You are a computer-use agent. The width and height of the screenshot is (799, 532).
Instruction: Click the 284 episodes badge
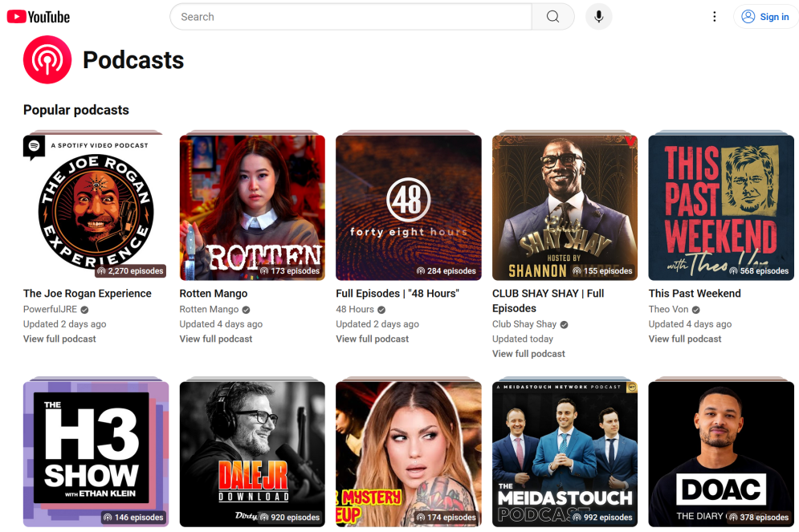tap(446, 271)
